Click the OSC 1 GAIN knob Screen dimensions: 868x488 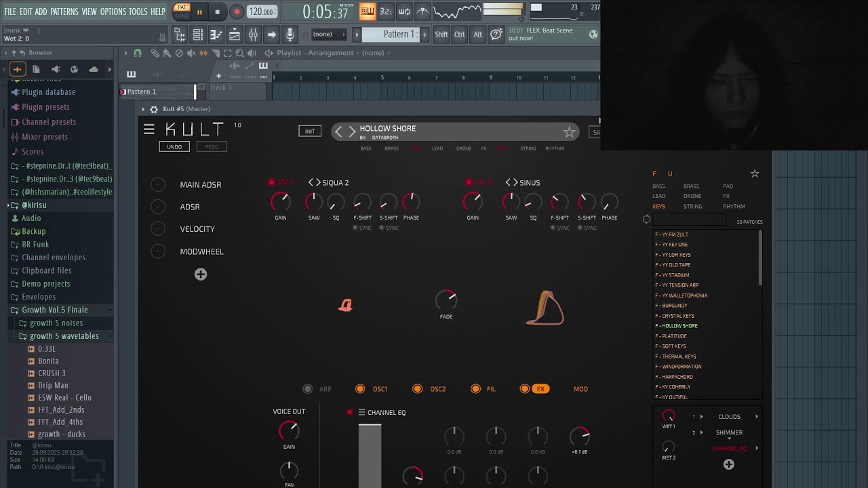point(281,201)
